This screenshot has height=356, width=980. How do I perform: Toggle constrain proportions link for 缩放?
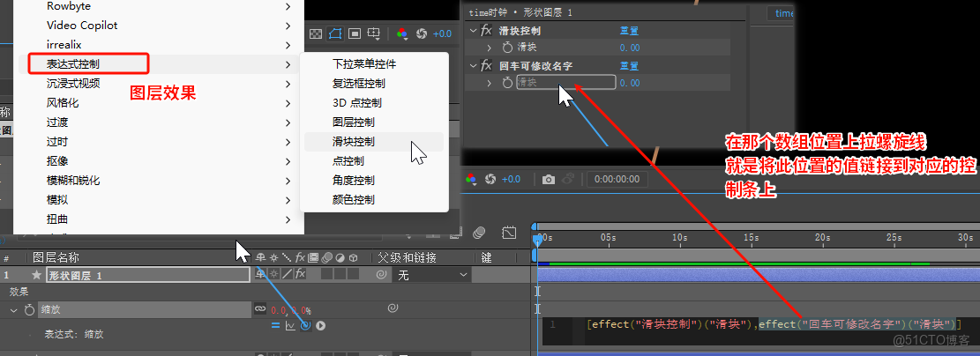pos(260,308)
